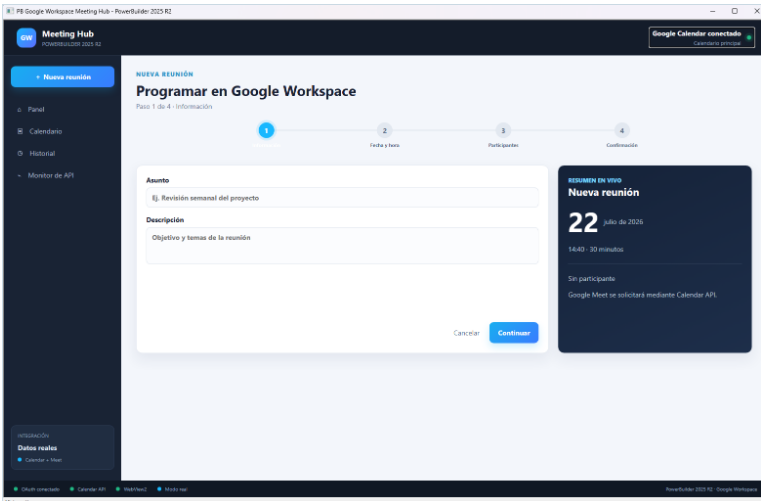Click "Paso 1 de 4 · Información" text
Screen dimensions: 761x501
pos(174,107)
